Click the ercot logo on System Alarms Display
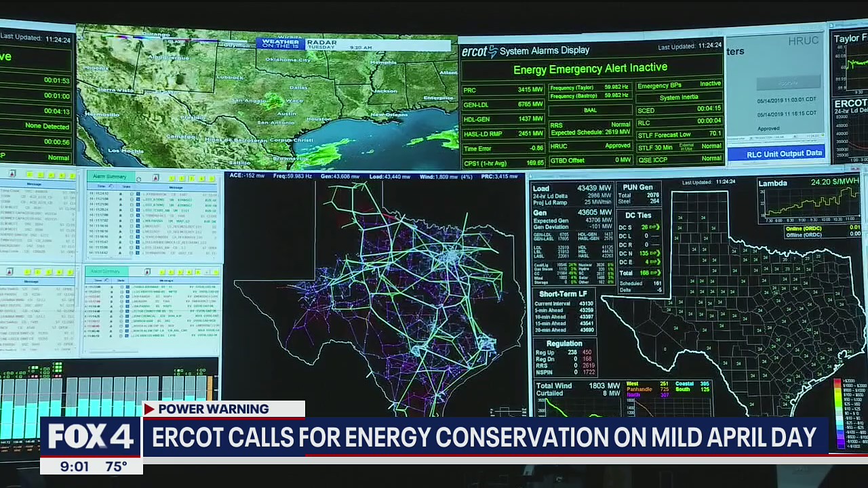The height and width of the screenshot is (488, 868). click(x=479, y=52)
